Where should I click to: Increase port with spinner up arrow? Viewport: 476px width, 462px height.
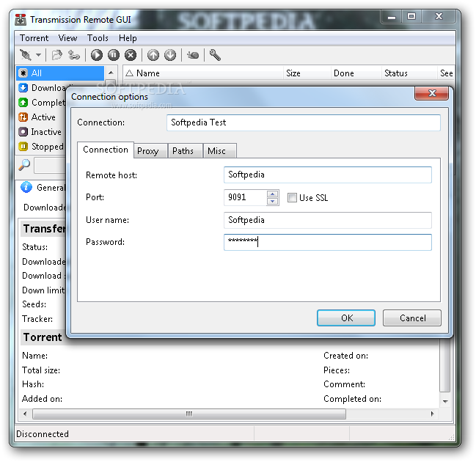[x=273, y=194]
